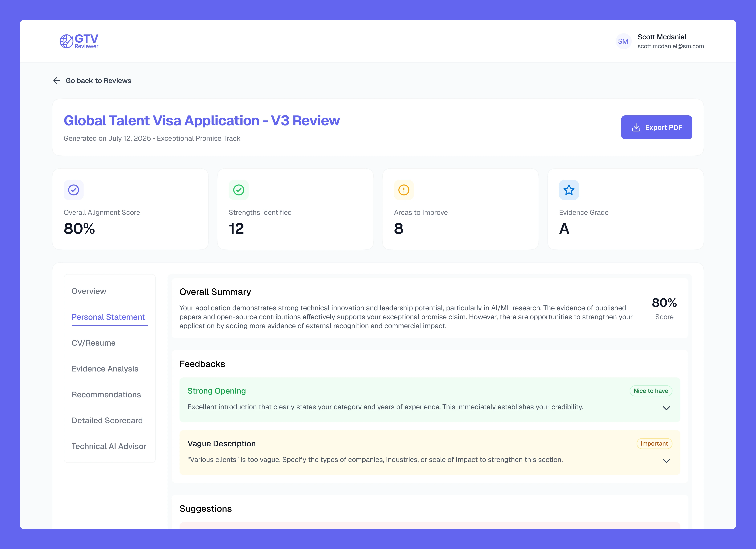The image size is (756, 549).
Task: Open the Technical AI Advisor tab
Action: (x=109, y=446)
